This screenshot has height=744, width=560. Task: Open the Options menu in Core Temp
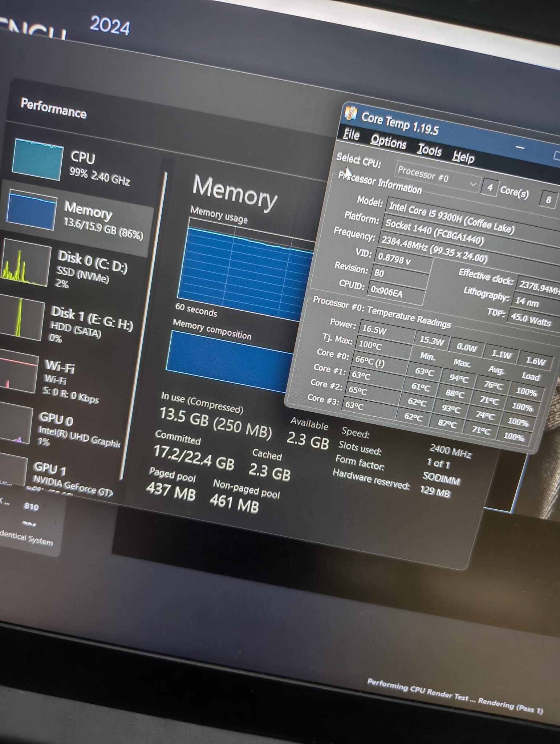[388, 142]
